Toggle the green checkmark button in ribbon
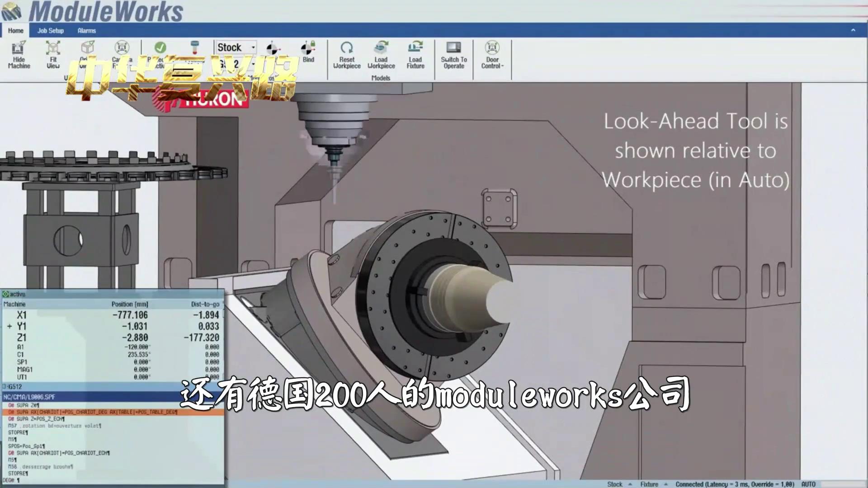Image resolution: width=868 pixels, height=488 pixels. pos(160,47)
